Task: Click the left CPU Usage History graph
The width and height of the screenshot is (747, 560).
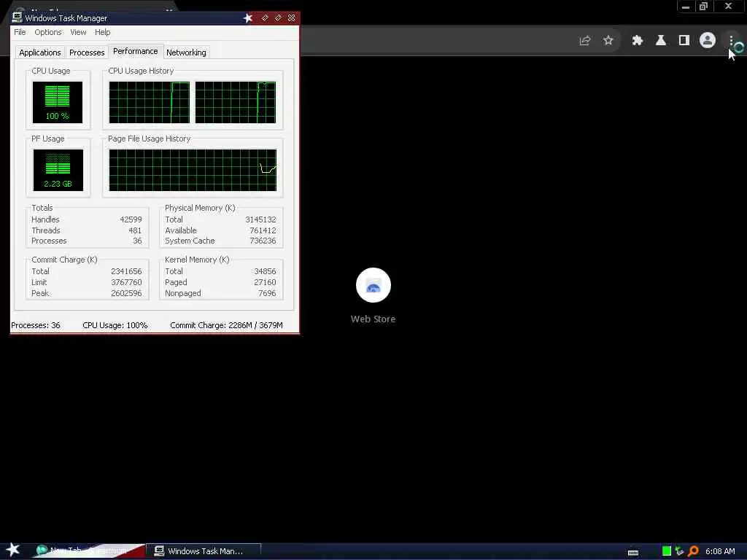Action: [149, 102]
